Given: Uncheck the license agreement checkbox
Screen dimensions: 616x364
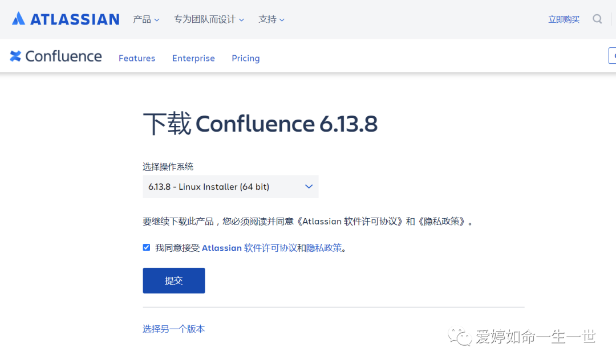Looking at the screenshot, I should click(147, 247).
